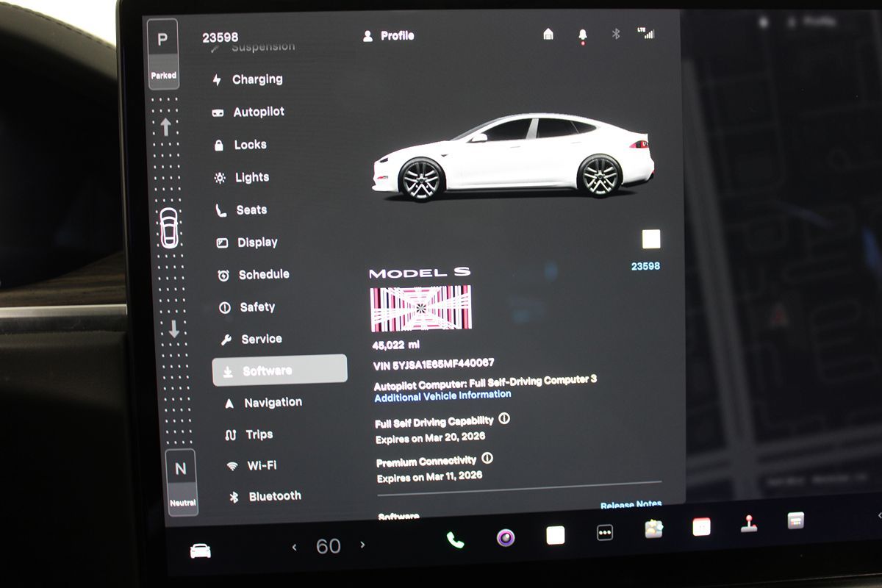Image resolution: width=882 pixels, height=588 pixels.
Task: Open the Navigation settings menu
Action: [x=263, y=402]
